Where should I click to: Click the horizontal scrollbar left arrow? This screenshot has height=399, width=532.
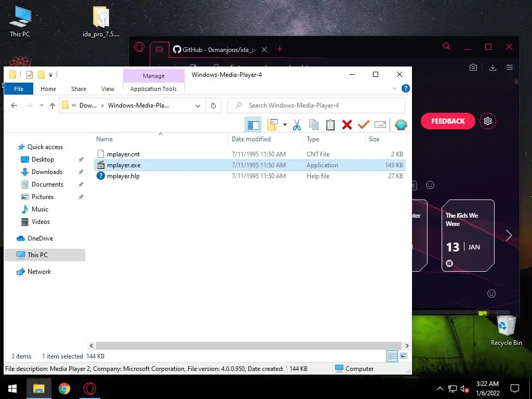click(x=91, y=345)
